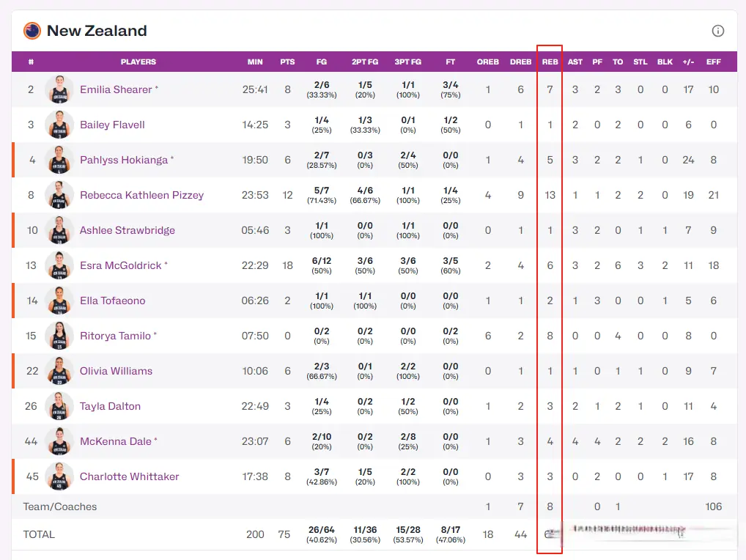Click McKenna Dale's name
Image resolution: width=746 pixels, height=560 pixels.
coord(116,441)
